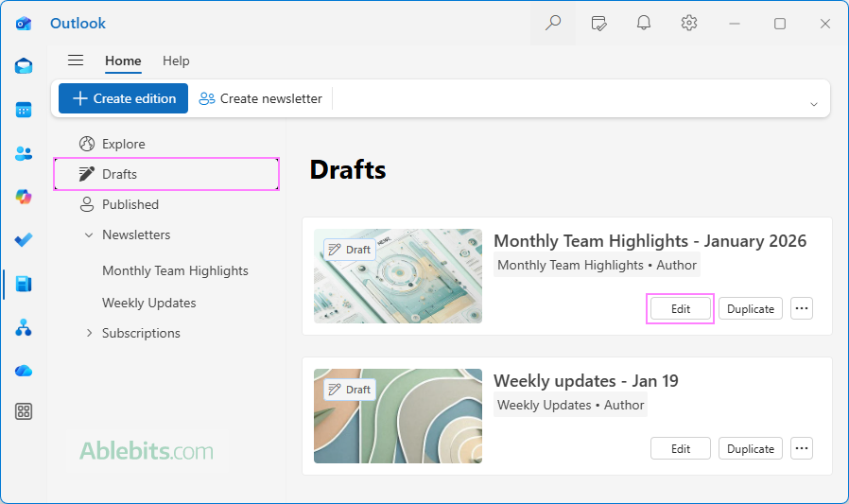Edit the Weekly updates Jan 19 draft
This screenshot has width=849, height=504.
coord(681,448)
